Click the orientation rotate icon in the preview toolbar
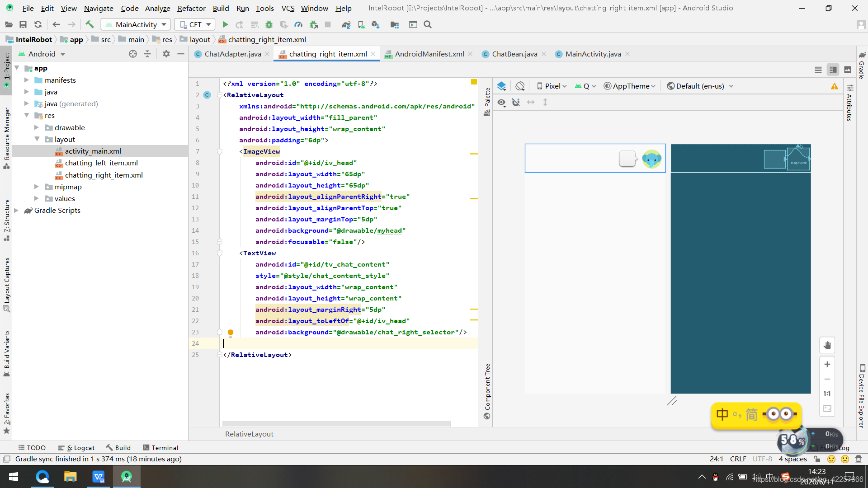Screen dimensions: 868x488 click(520, 86)
